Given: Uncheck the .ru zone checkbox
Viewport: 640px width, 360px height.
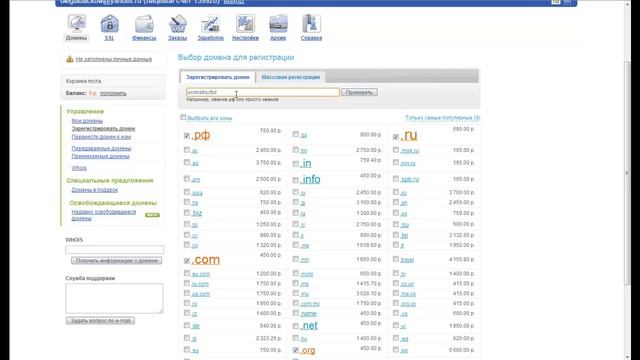Looking at the screenshot, I should point(396,137).
